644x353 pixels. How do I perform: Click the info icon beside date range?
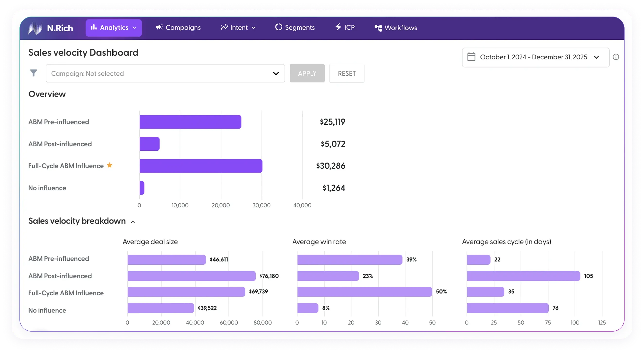(x=616, y=57)
